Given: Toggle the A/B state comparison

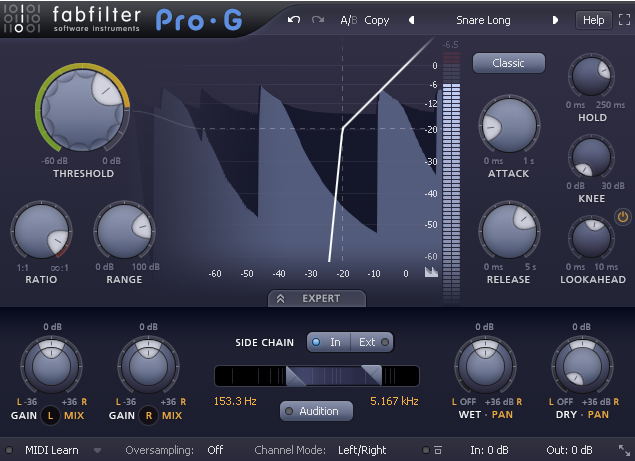Looking at the screenshot, I should (x=348, y=20).
